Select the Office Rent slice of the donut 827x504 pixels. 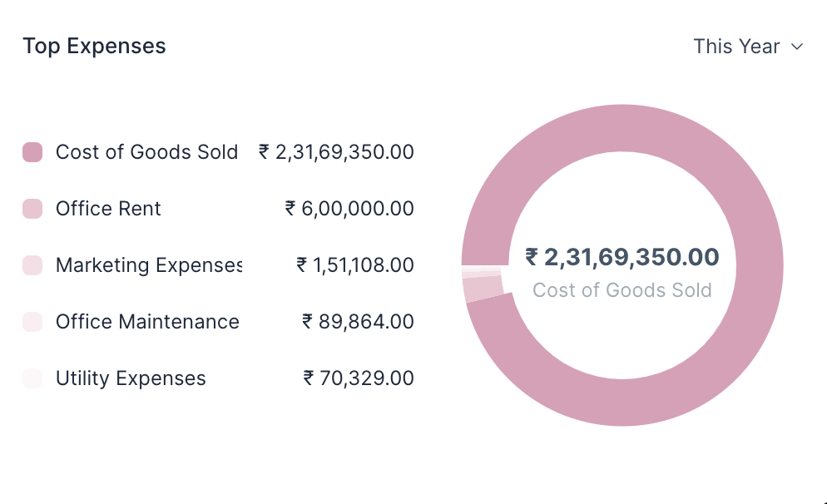tap(483, 289)
